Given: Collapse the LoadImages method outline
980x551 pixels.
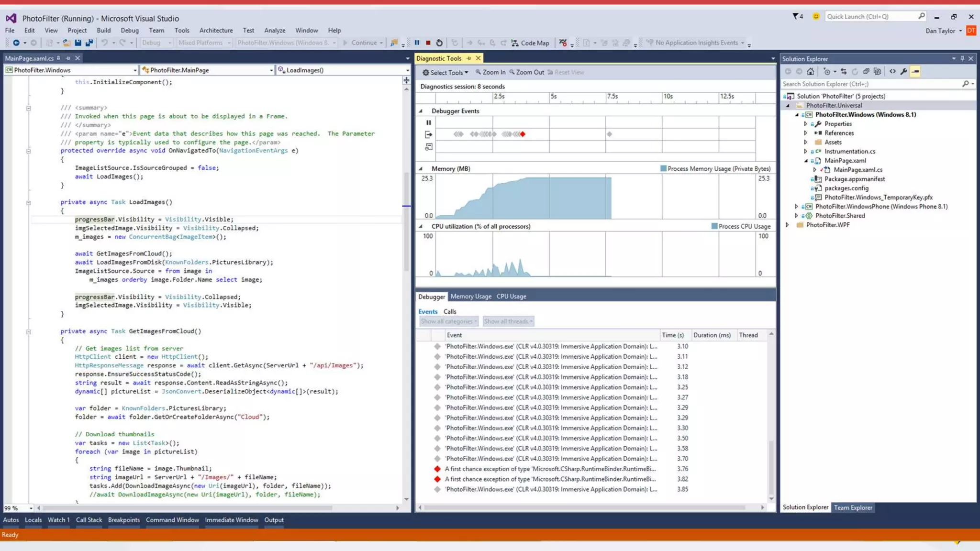Looking at the screenshot, I should (x=28, y=203).
